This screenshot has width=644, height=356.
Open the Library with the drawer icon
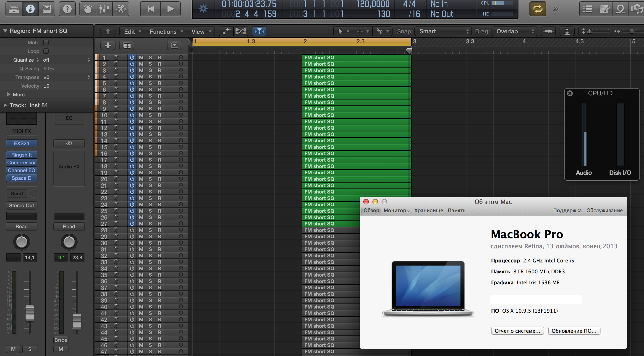[14, 9]
